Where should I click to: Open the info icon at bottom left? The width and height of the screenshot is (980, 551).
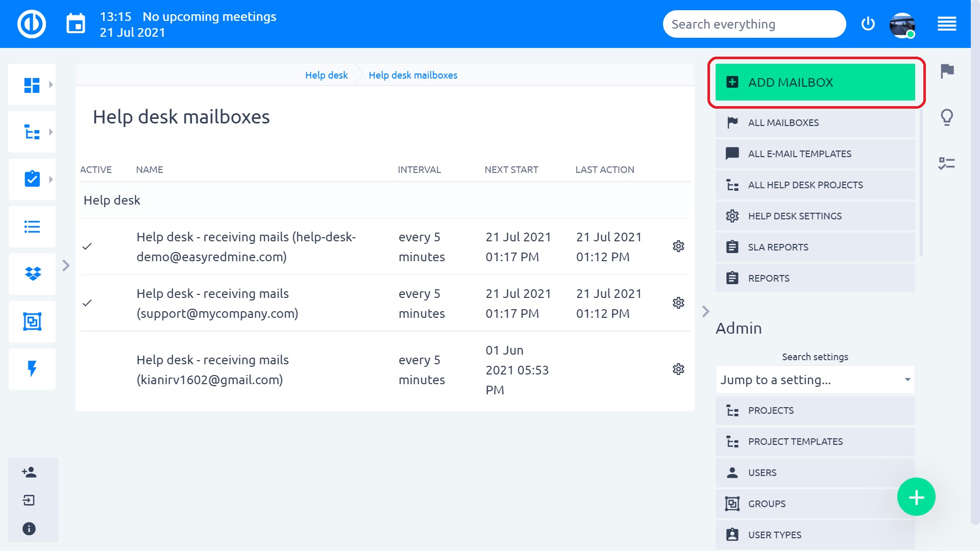tap(29, 529)
